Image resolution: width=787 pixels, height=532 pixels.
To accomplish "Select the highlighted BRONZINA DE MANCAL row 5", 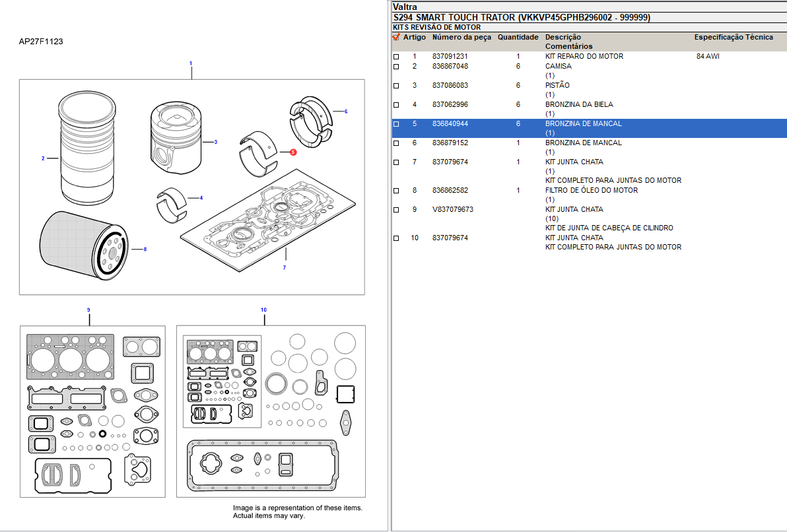I will click(x=583, y=123).
